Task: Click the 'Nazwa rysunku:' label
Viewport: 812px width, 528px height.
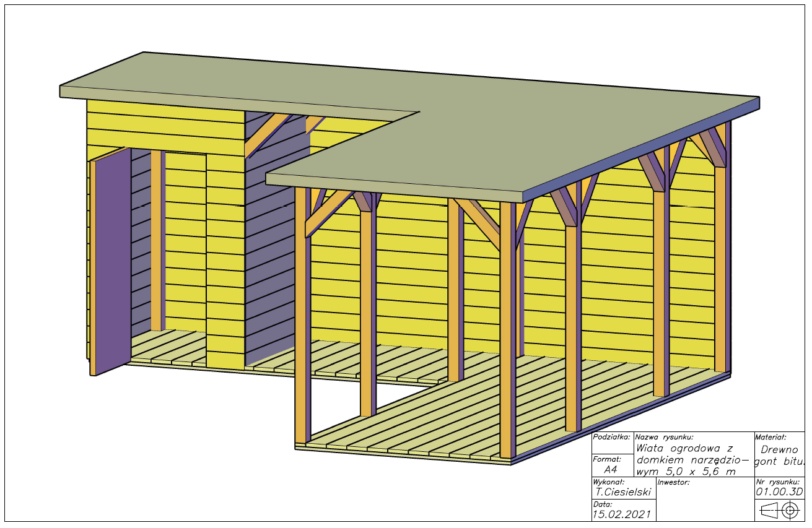Action: (x=665, y=436)
